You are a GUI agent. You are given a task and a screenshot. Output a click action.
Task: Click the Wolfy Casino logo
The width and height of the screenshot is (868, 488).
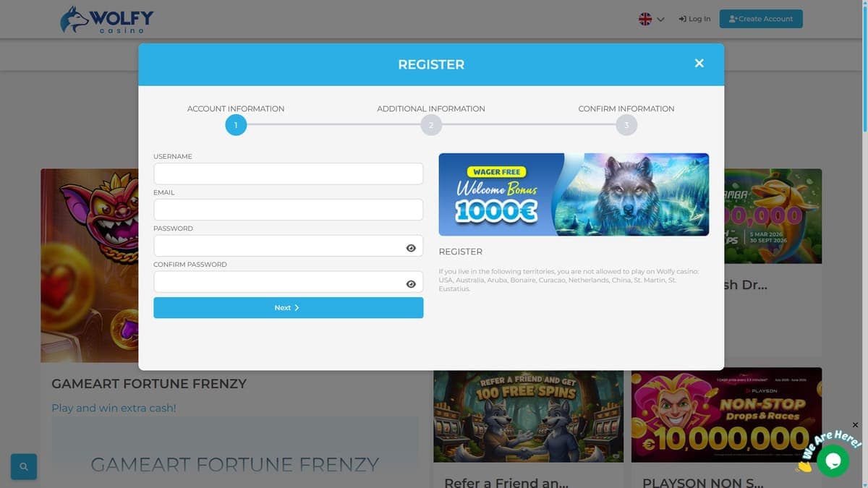(107, 20)
